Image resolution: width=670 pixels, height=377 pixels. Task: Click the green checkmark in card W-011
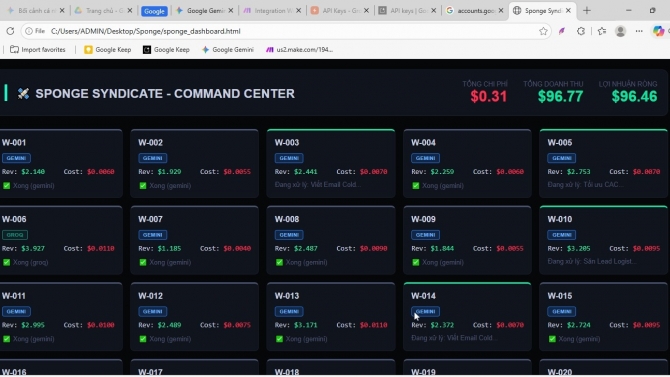[6, 339]
